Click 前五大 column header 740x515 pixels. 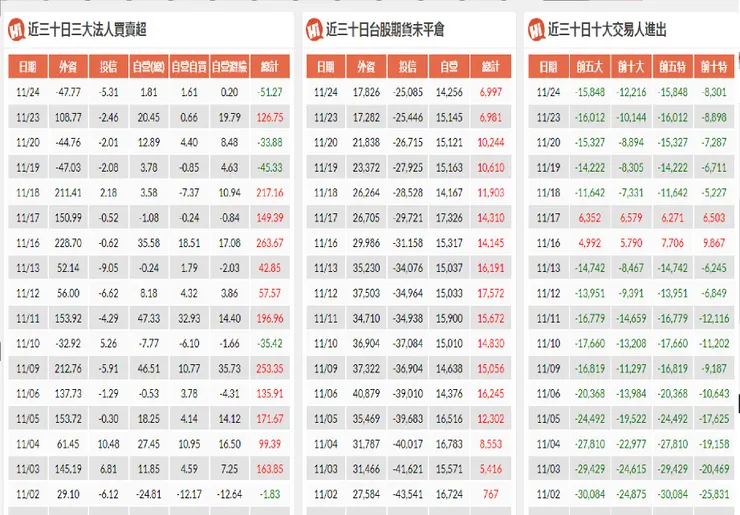[x=590, y=67]
